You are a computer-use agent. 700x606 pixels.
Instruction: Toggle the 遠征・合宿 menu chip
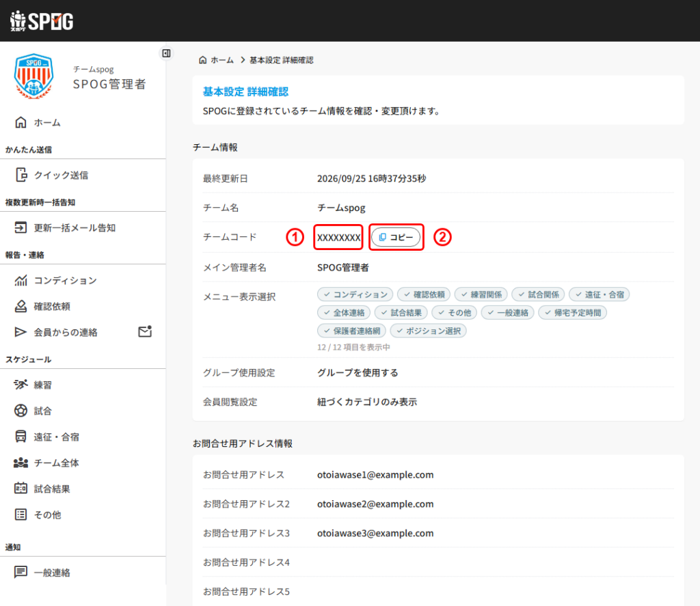(x=599, y=294)
